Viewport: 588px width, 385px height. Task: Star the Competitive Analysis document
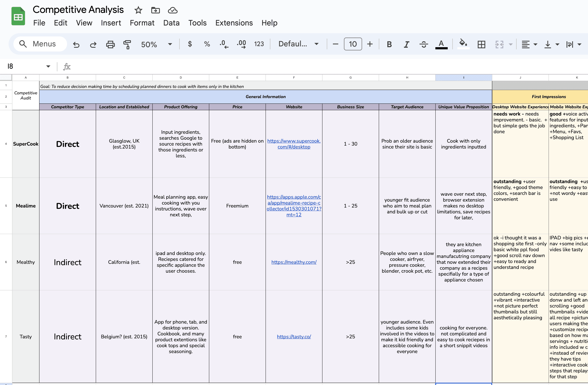pyautogui.click(x=138, y=10)
